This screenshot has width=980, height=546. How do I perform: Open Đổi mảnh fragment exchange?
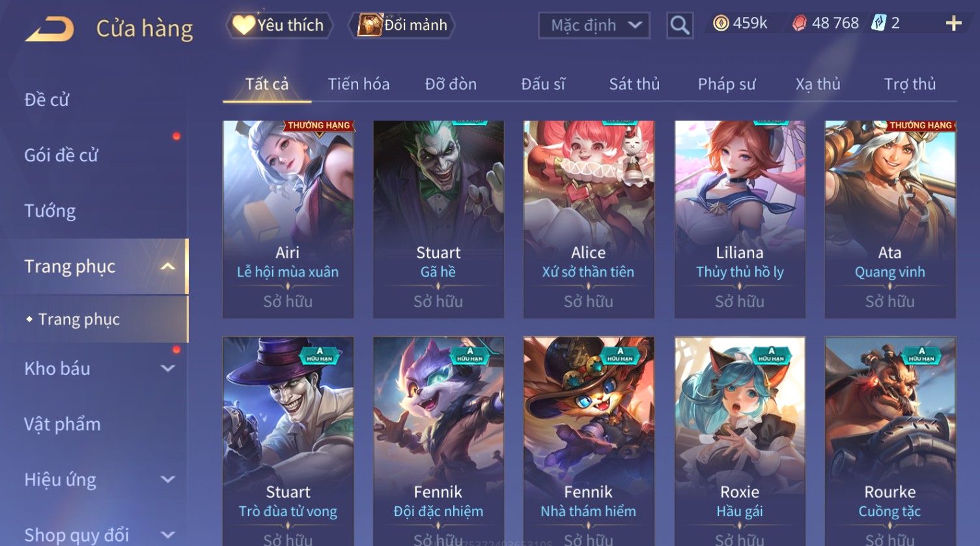[x=402, y=25]
